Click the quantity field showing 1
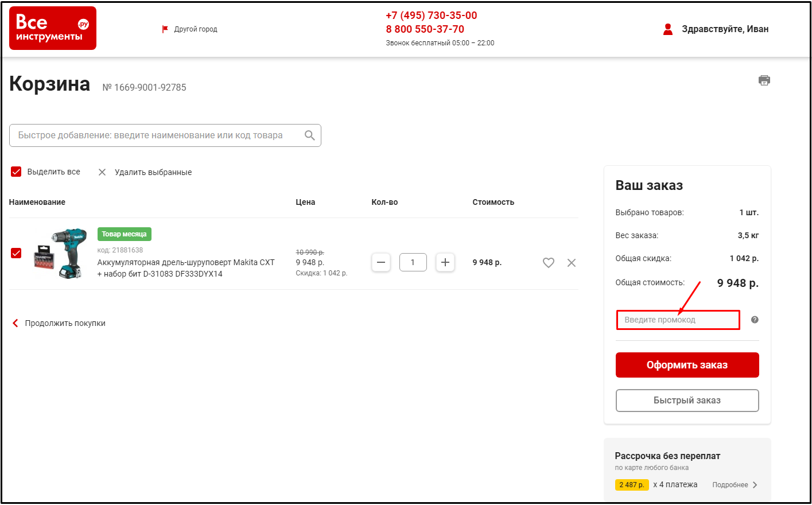The height and width of the screenshot is (505, 812). tap(413, 262)
